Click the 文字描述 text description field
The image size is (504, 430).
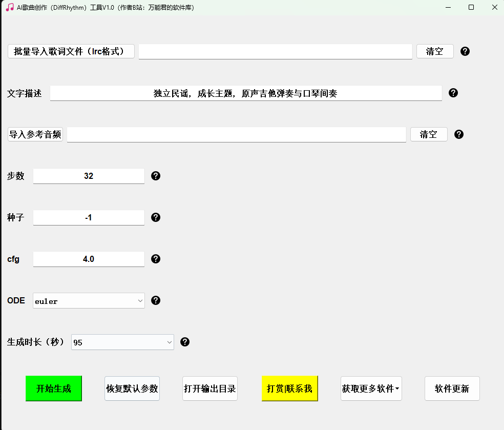point(246,93)
